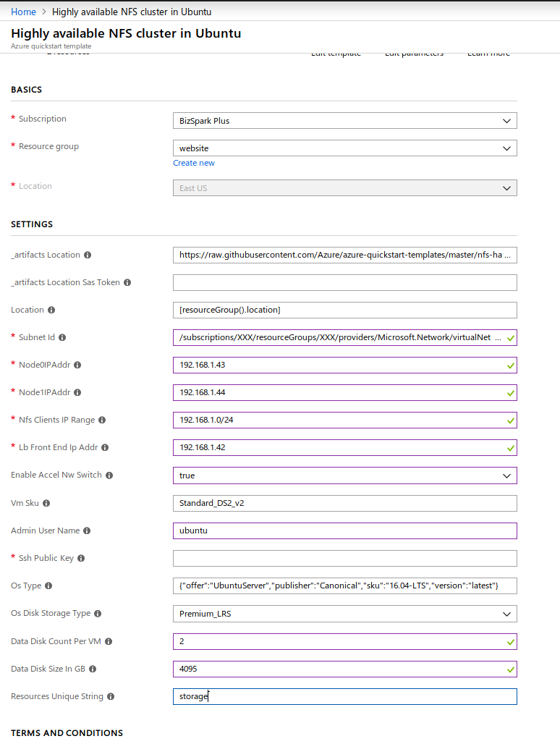Click green checkmark in Node0IPAddr field
Image resolution: width=560 pixels, height=744 pixels.
click(x=511, y=365)
